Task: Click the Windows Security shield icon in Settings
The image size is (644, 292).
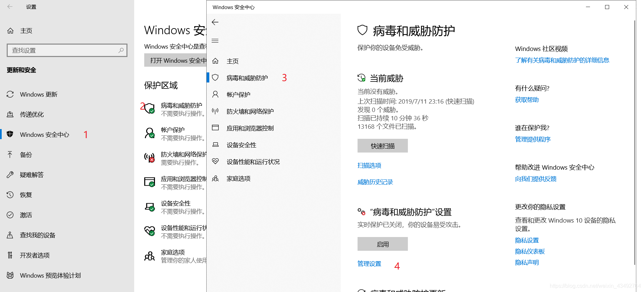Action: [x=10, y=134]
